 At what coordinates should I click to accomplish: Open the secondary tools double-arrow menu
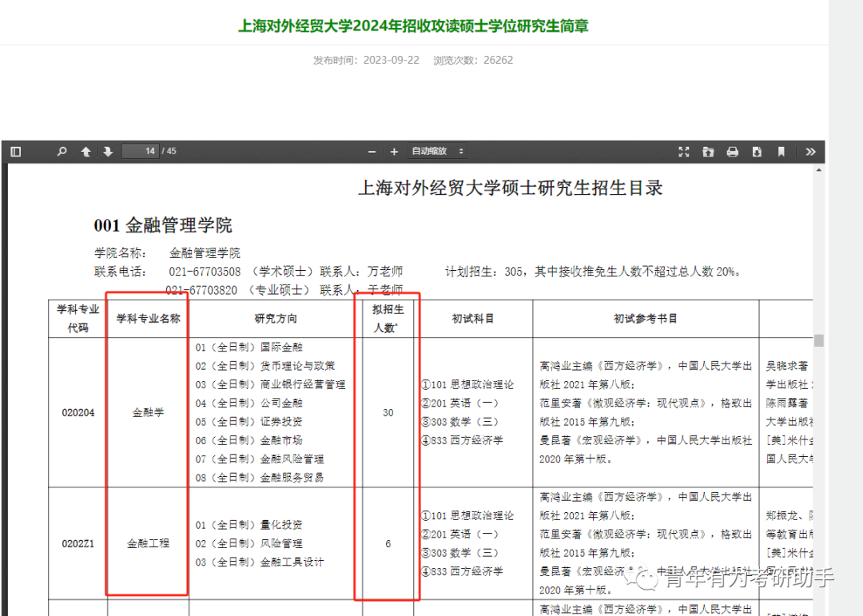810,151
